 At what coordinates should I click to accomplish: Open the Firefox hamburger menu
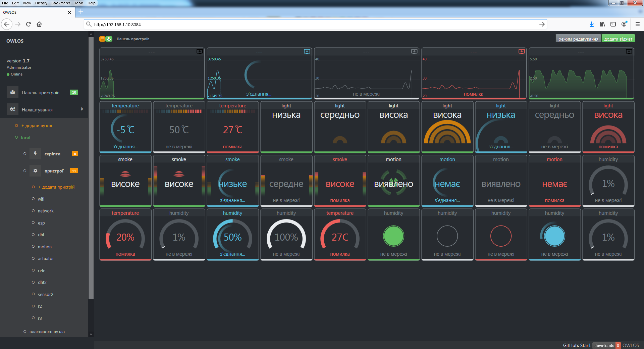pos(637,24)
